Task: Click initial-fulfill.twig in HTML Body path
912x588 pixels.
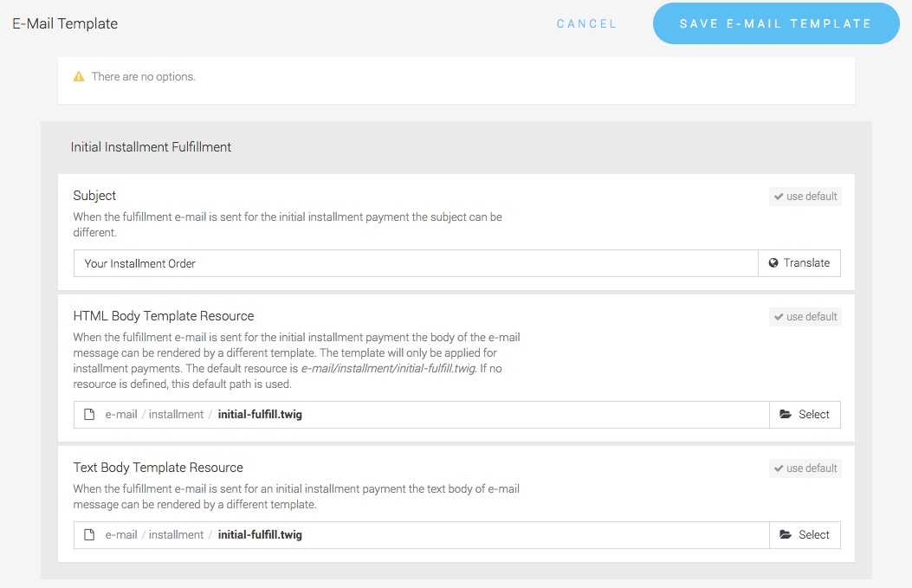Action: tap(260, 415)
